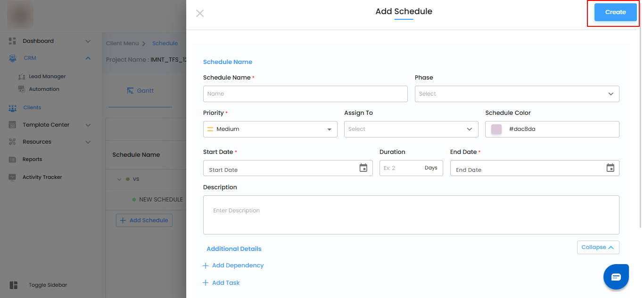Click the Activity Tracker icon
Image resolution: width=644 pixels, height=298 pixels.
(x=13, y=177)
